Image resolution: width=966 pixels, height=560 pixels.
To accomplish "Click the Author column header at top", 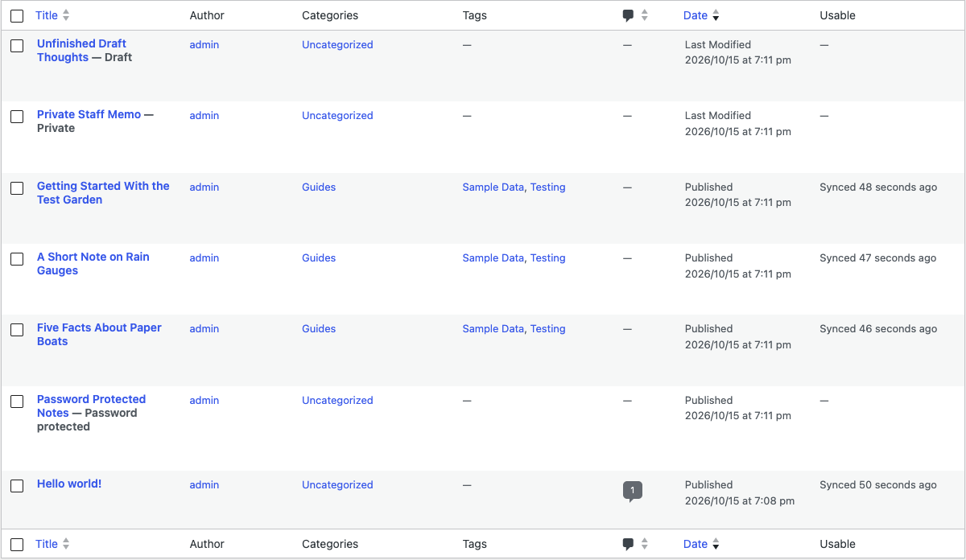I will coord(207,15).
